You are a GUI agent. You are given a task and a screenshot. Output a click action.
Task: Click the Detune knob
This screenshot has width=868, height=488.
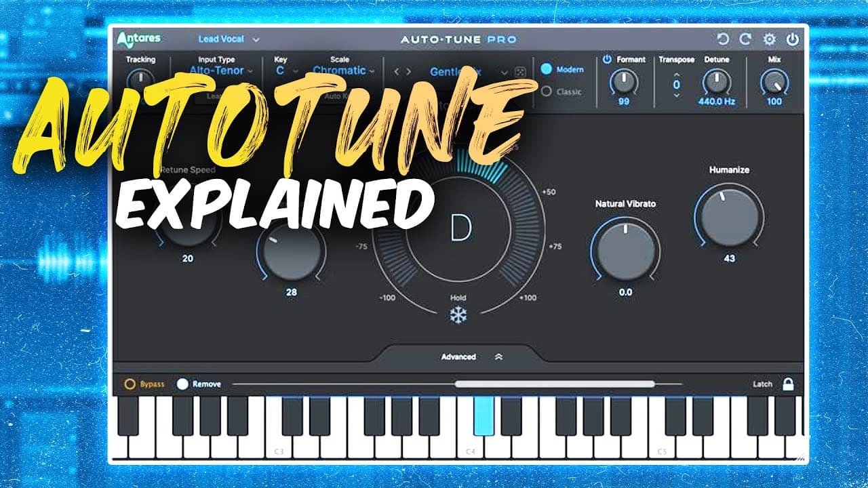click(x=715, y=82)
